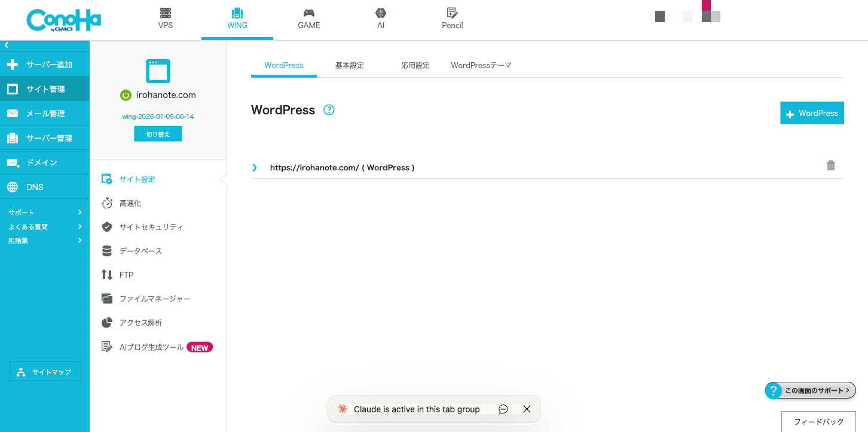Switch to the GAME service

pos(308,19)
